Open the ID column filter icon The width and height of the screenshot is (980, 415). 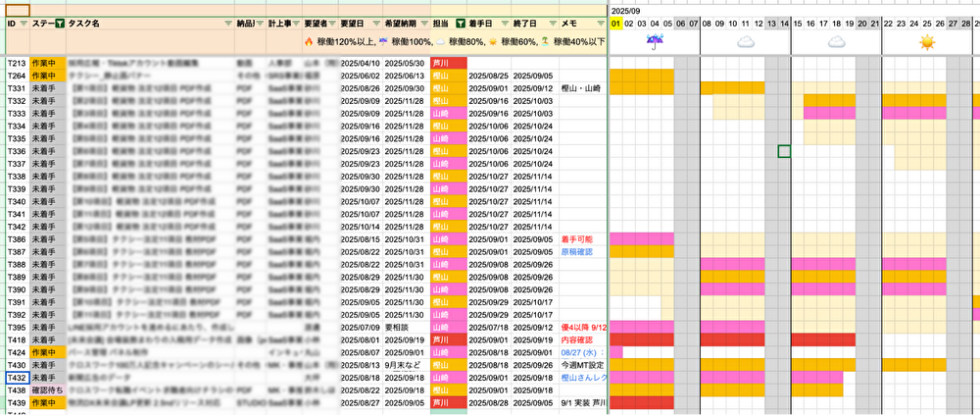point(24,24)
